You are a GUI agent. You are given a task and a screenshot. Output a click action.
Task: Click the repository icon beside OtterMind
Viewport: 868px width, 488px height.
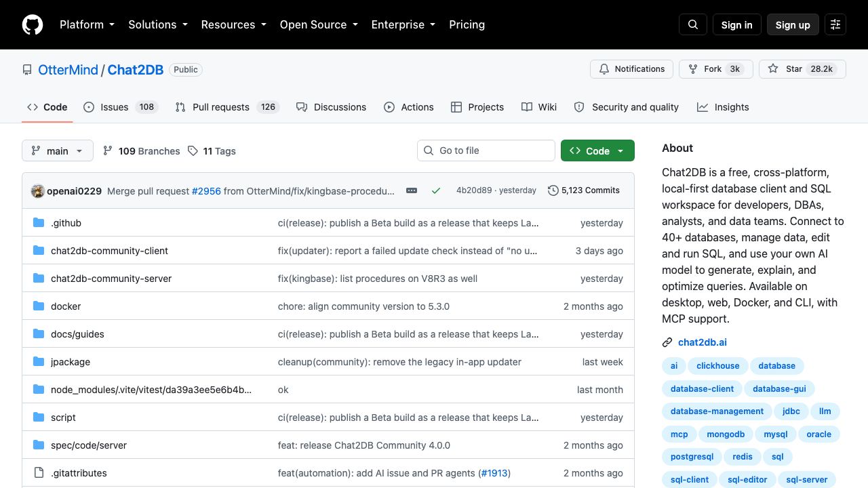(x=27, y=70)
